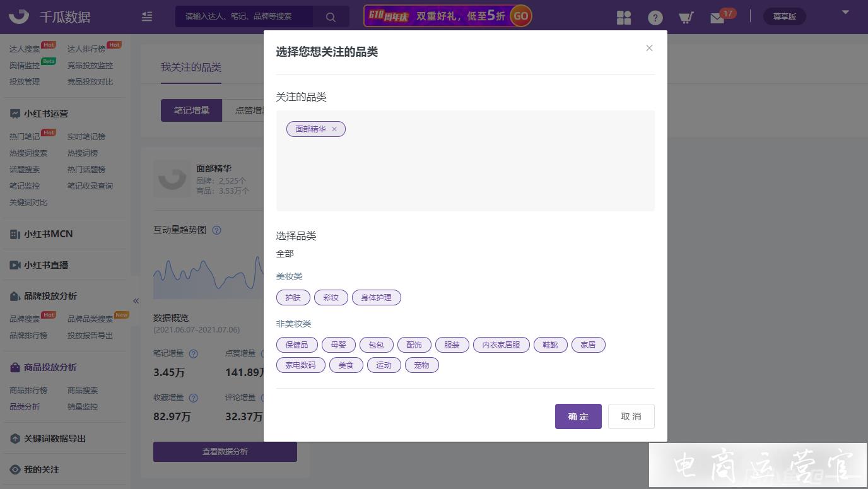Select the 包包 category tag
Image resolution: width=868 pixels, height=489 pixels.
click(x=376, y=345)
